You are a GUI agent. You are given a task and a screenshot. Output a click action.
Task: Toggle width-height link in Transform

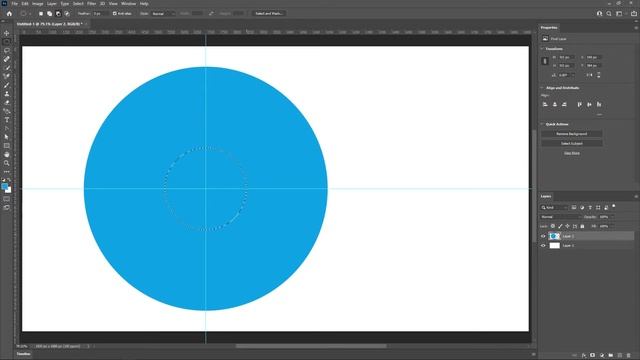click(x=544, y=61)
